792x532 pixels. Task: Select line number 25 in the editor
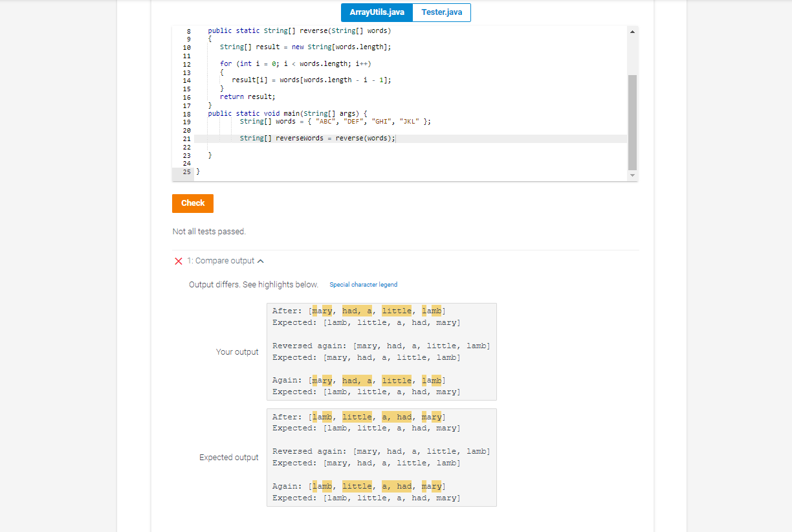(187, 171)
